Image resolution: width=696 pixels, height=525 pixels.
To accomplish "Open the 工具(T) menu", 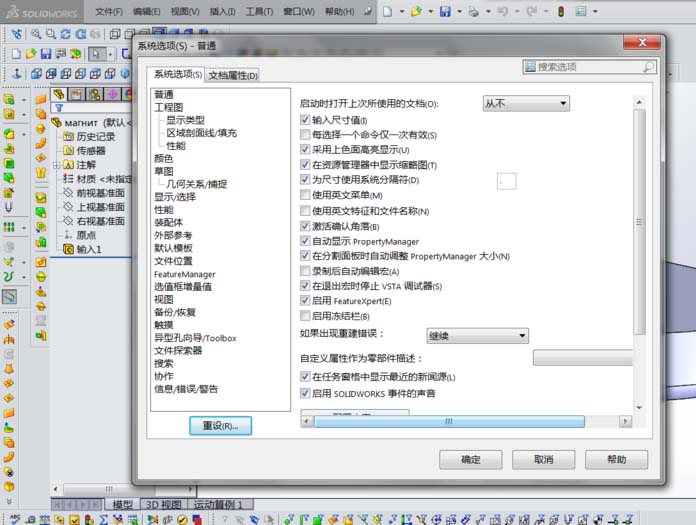I will pos(259,12).
